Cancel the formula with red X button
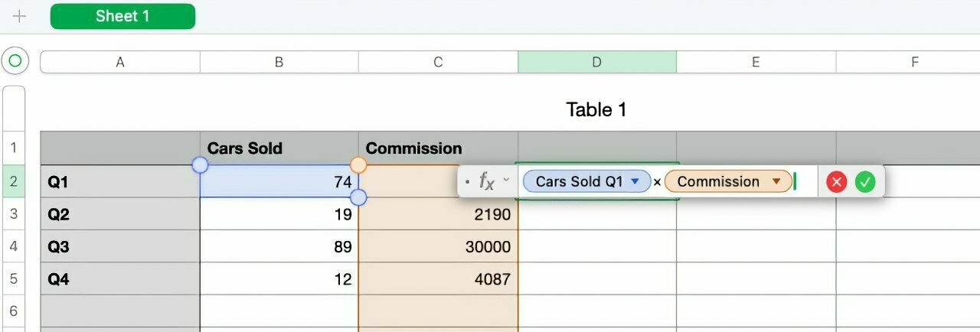Image resolution: width=980 pixels, height=332 pixels. [x=836, y=181]
